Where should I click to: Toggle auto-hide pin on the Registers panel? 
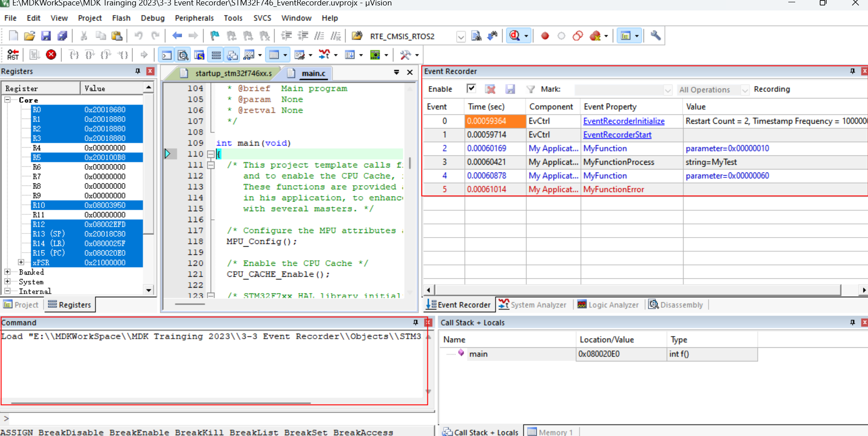pos(138,71)
